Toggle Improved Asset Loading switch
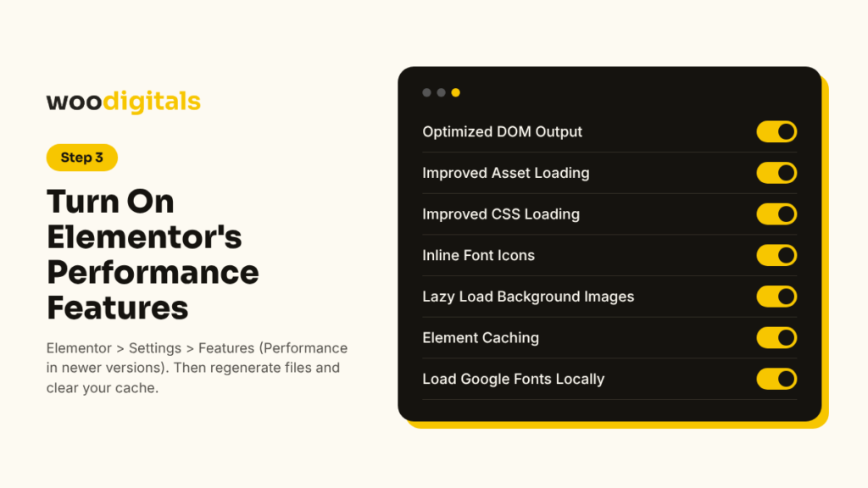This screenshot has height=488, width=868. pos(776,173)
